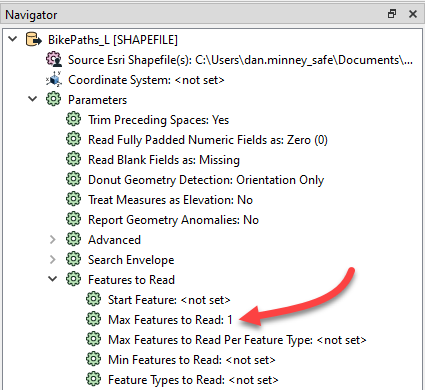Select Max Features to Read: 1
The height and width of the screenshot is (390, 425).
170,320
